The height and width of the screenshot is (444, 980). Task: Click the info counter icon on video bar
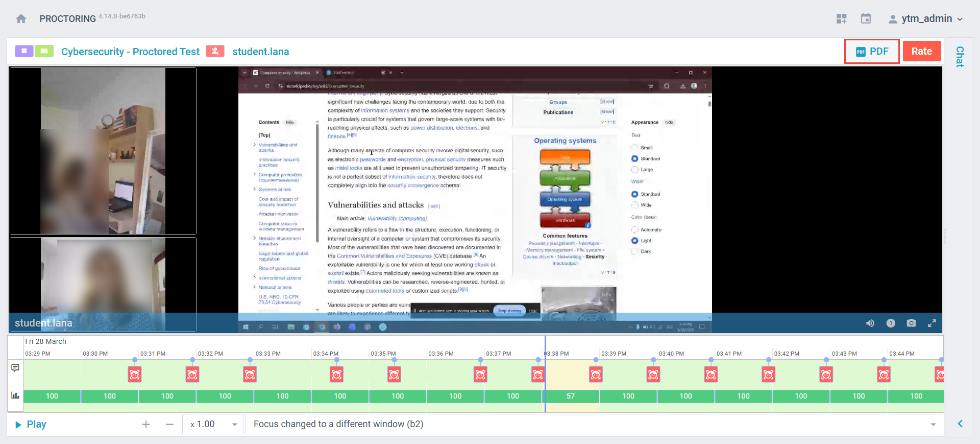tap(891, 323)
